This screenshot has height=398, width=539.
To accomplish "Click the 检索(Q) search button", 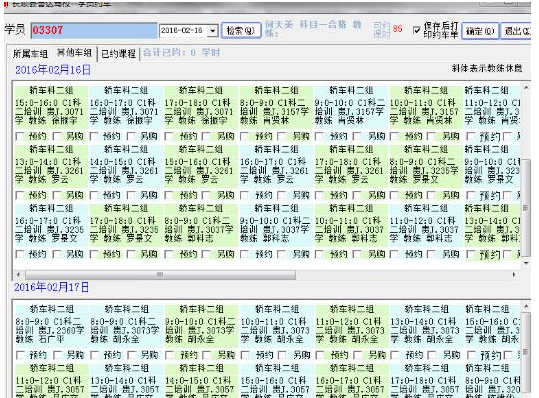I will [241, 31].
